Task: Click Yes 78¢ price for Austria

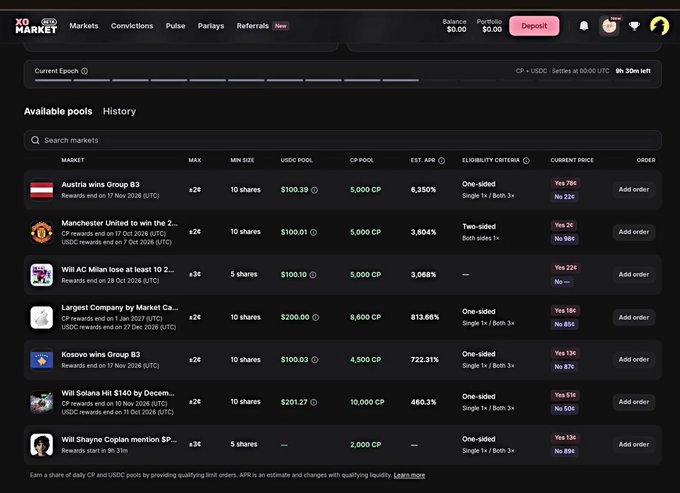Action: [x=565, y=183]
